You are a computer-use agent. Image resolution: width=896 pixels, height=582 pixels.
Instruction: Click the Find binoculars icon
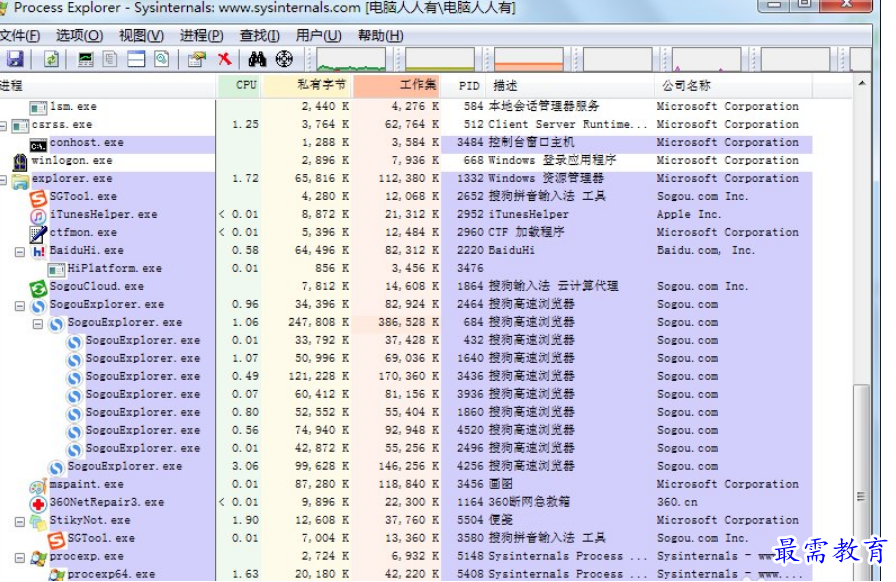click(257, 60)
